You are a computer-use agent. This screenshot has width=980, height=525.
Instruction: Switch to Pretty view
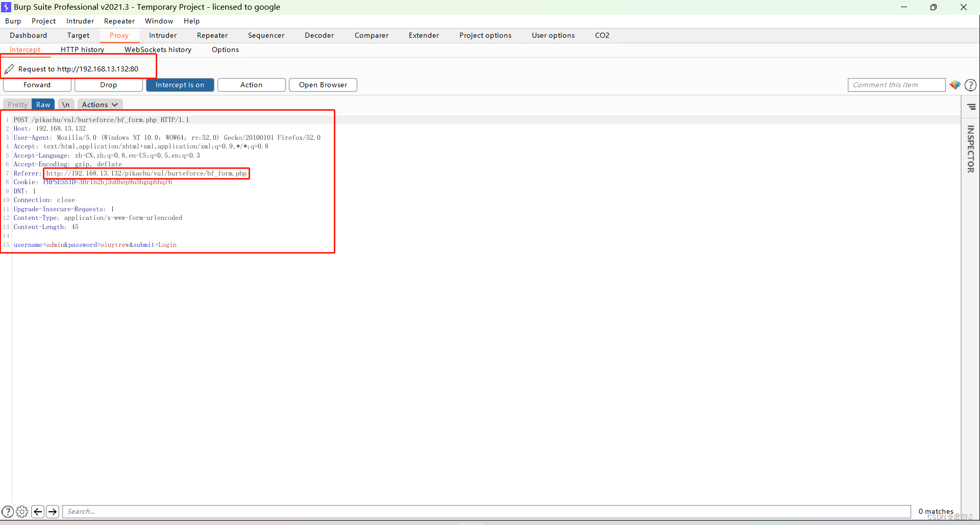coord(17,105)
